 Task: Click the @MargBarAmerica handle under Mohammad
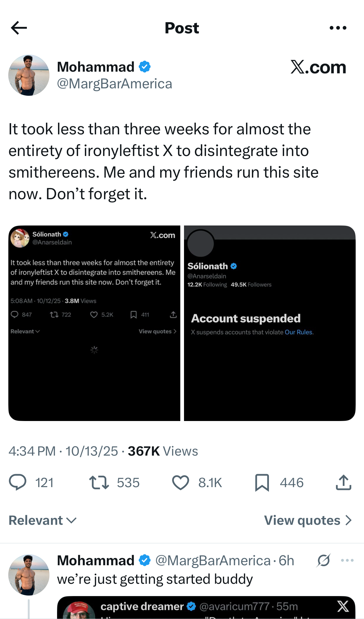click(115, 84)
